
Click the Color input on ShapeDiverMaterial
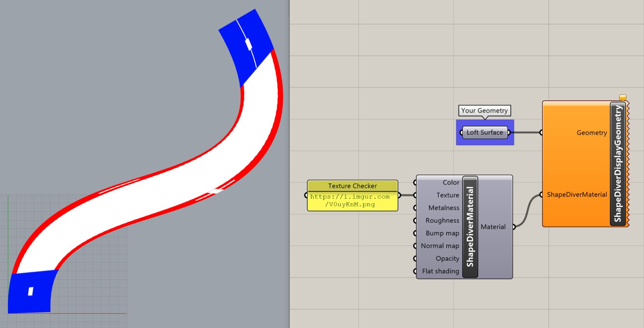click(451, 182)
